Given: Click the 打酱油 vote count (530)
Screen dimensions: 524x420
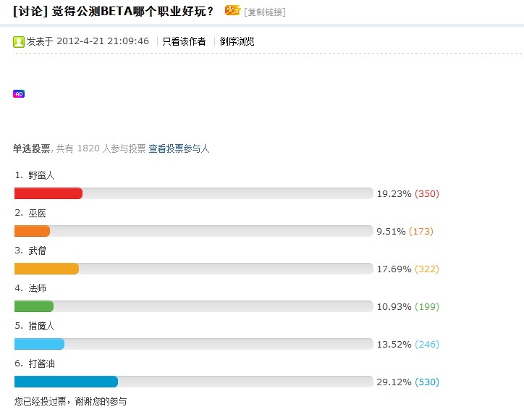Looking at the screenshot, I should [427, 382].
